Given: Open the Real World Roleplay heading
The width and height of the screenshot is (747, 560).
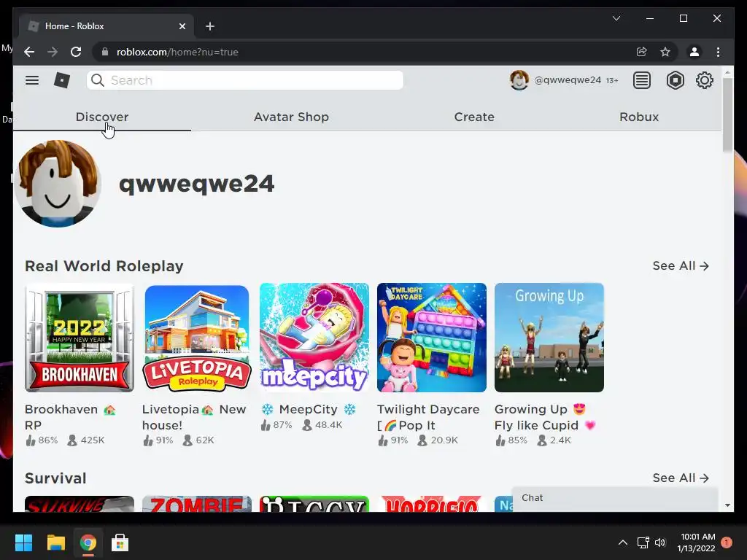Looking at the screenshot, I should (x=104, y=265).
